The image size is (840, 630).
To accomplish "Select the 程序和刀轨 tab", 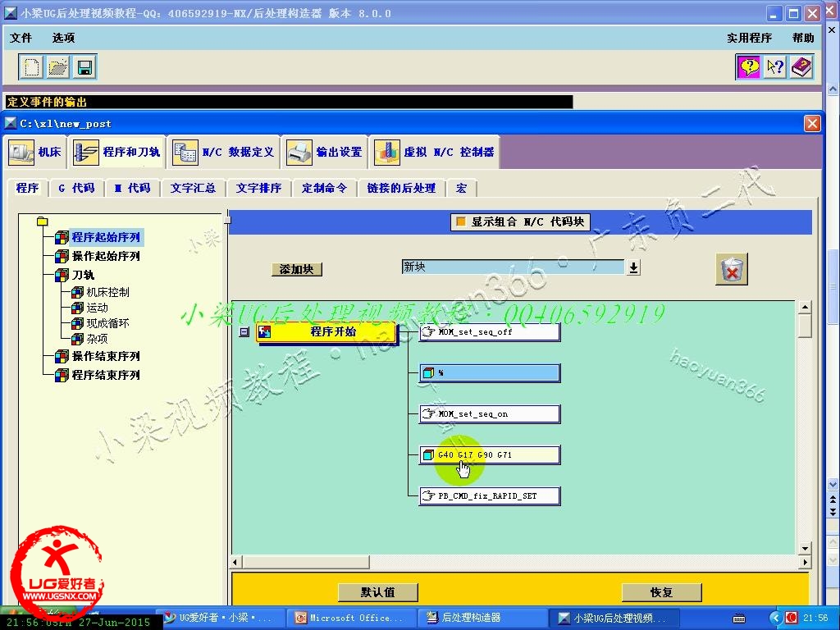I will (116, 152).
